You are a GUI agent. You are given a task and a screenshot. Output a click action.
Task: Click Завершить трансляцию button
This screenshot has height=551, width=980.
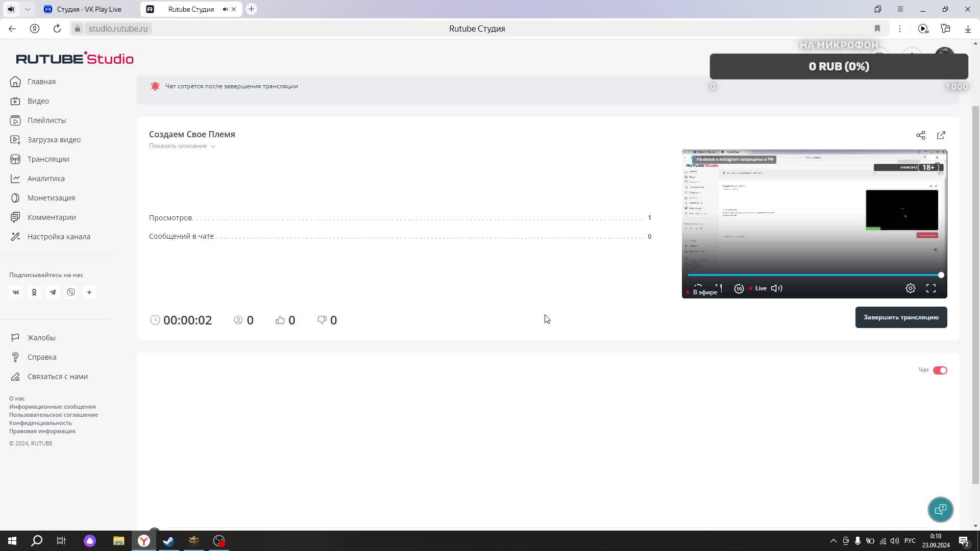[901, 317]
